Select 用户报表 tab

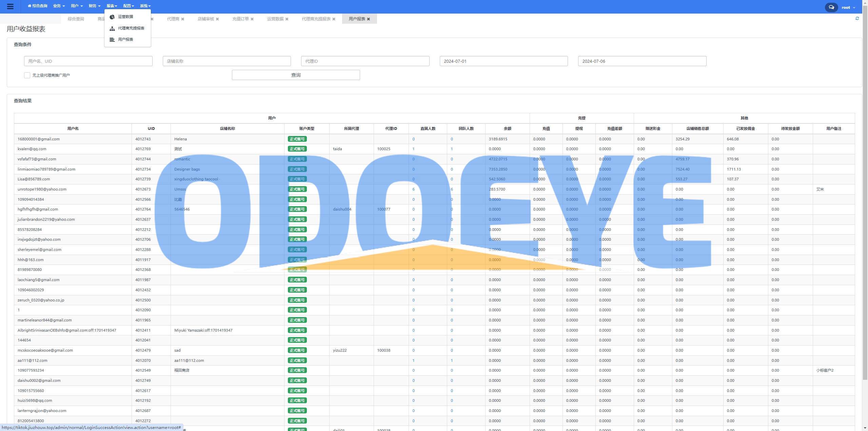(356, 19)
